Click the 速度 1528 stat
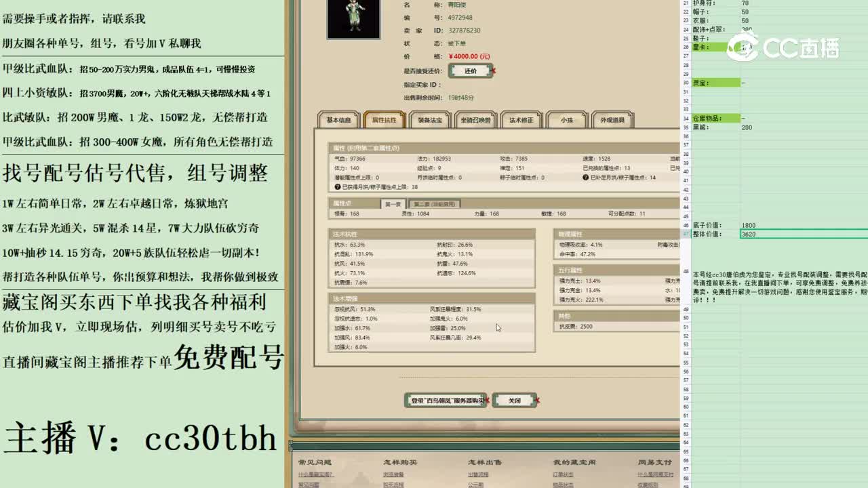868x488 pixels. 596,159
